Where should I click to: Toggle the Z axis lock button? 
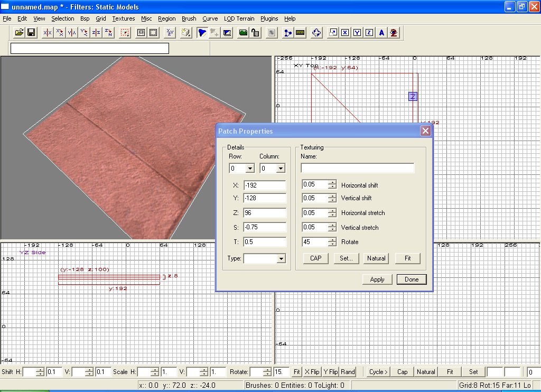(x=369, y=33)
